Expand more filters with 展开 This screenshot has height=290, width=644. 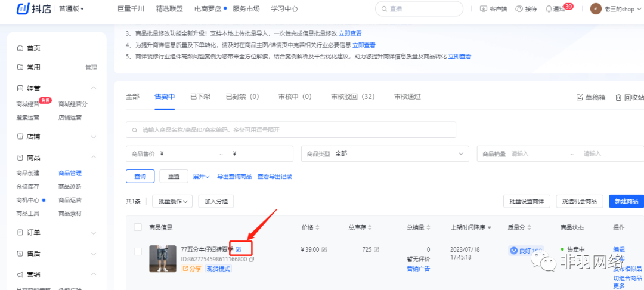(201, 177)
